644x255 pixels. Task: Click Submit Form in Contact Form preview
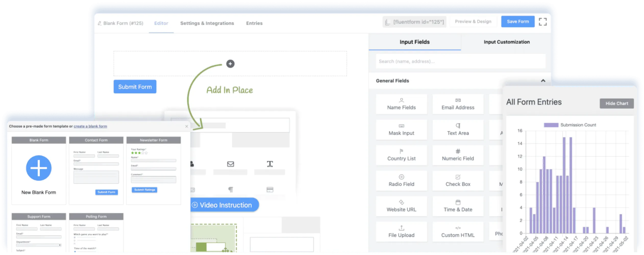pyautogui.click(x=106, y=192)
